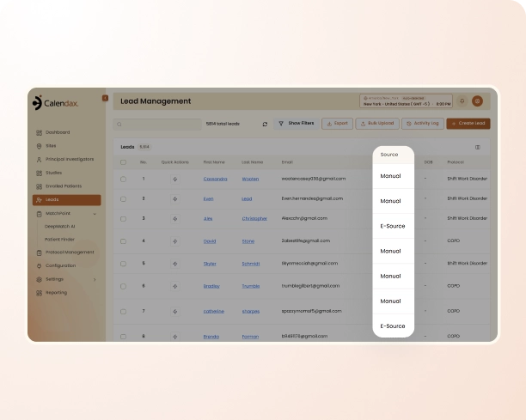
Task: Click the Protocol column header
Action: pos(456,162)
